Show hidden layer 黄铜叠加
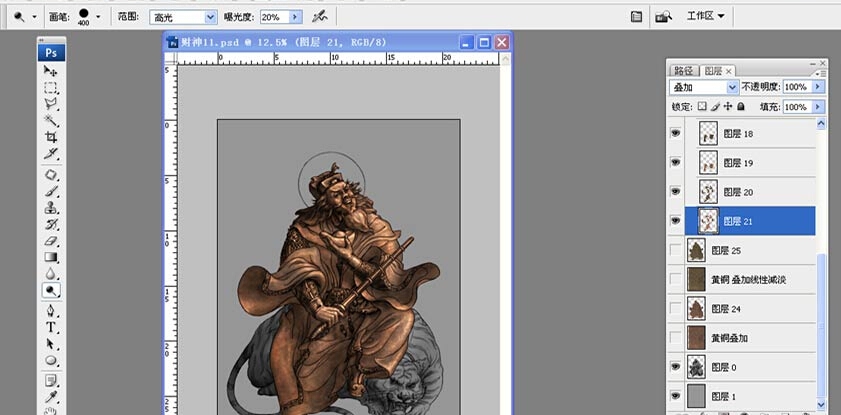Image resolution: width=841 pixels, height=415 pixels. pos(676,338)
